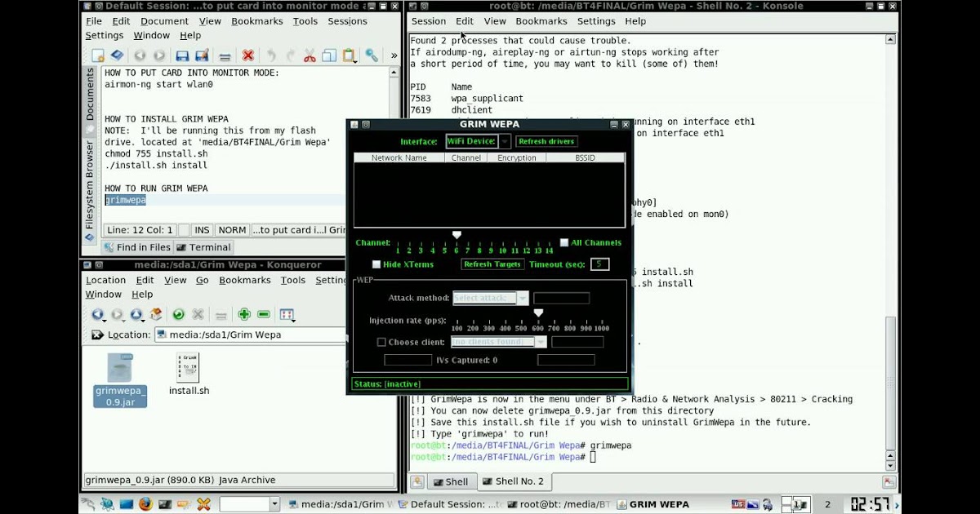Click Konqueror Reload green icon

pos(179,314)
